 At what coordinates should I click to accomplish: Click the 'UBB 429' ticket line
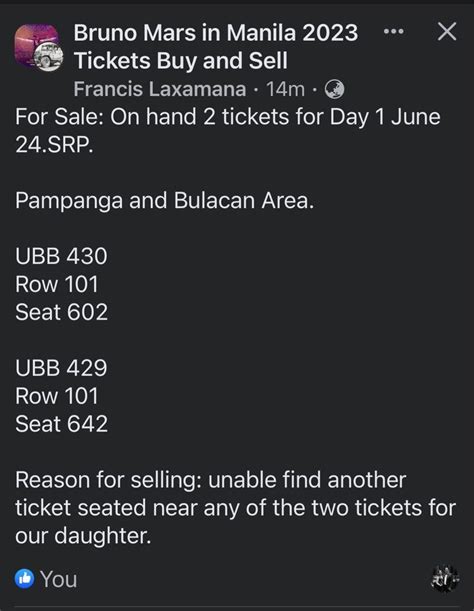61,368
